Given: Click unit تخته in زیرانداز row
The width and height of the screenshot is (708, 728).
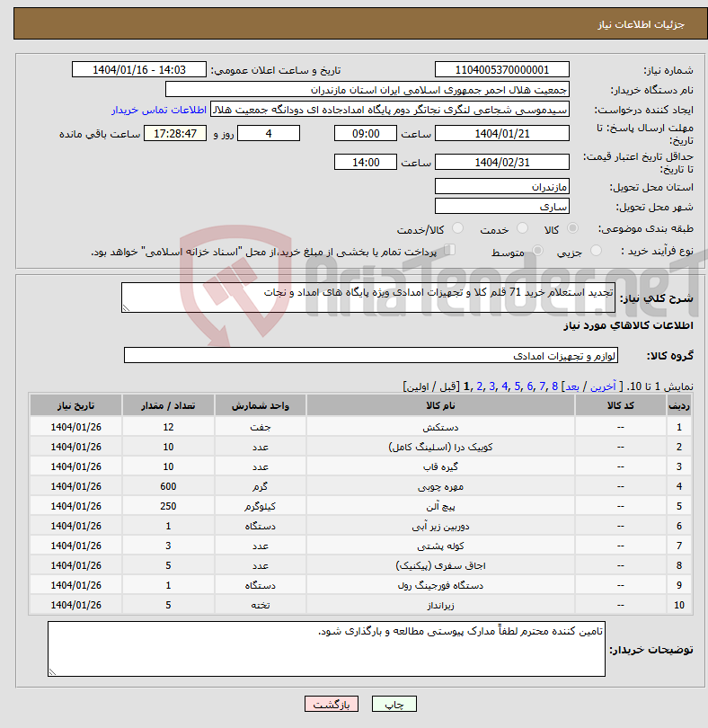Looking at the screenshot, I should tap(261, 606).
